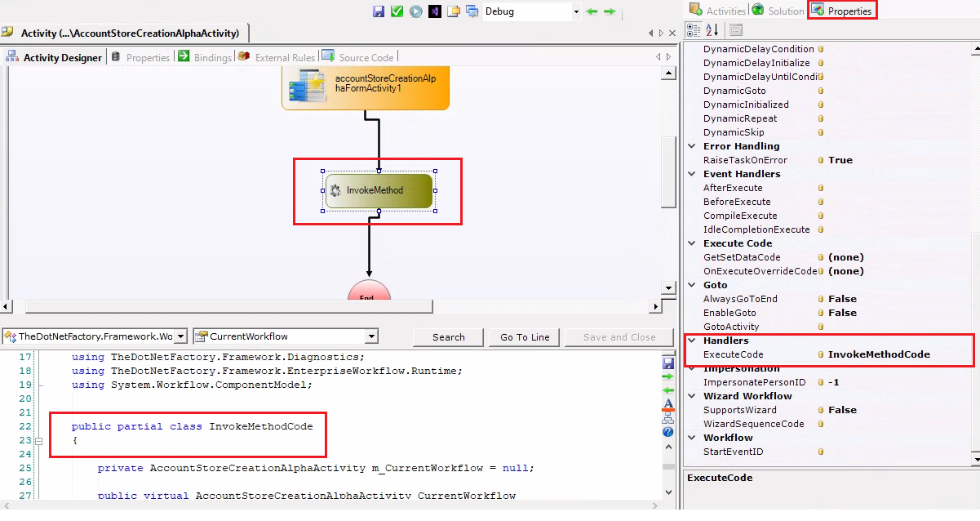Viewport: 980px width, 521px height.
Task: Click the hierarchy diagram icon beside code editor
Action: 667,418
